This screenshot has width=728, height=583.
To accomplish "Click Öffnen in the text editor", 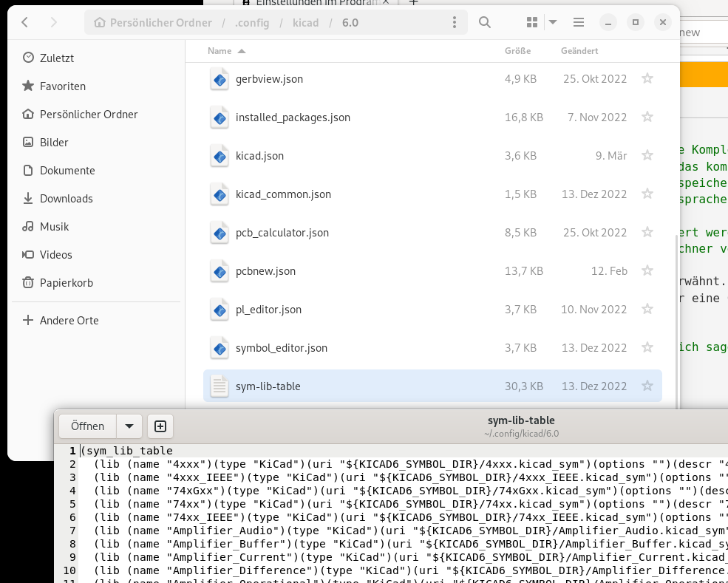I will 88,426.
